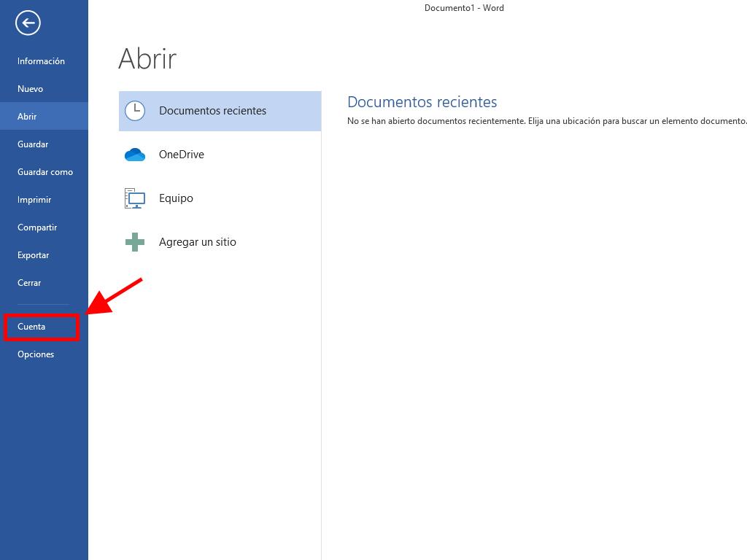The width and height of the screenshot is (747, 560).
Task: Click the OneDrive cloud icon
Action: 135,155
